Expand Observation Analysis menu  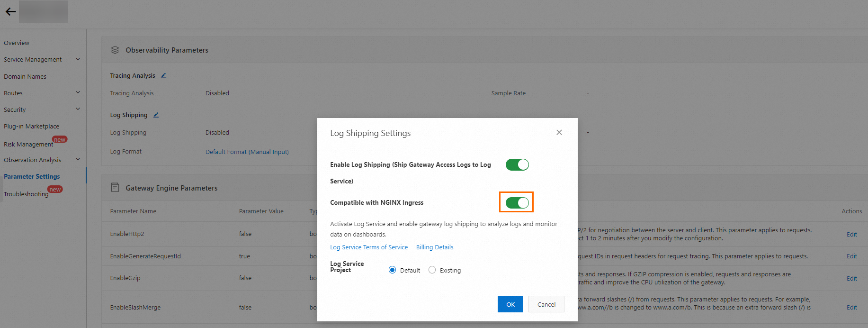point(78,160)
